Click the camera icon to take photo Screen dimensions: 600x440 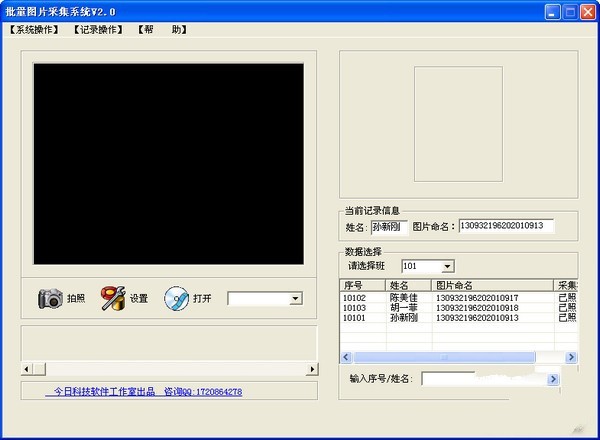click(x=50, y=298)
